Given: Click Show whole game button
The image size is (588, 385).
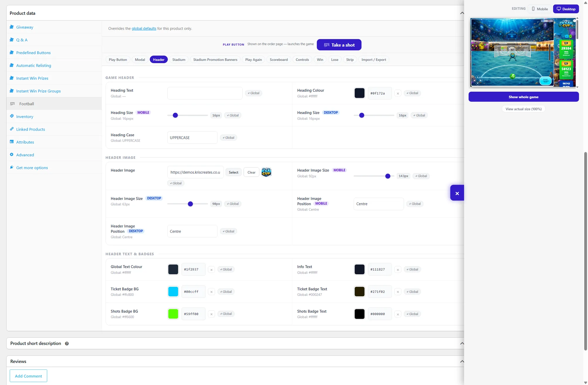Looking at the screenshot, I should tap(524, 97).
